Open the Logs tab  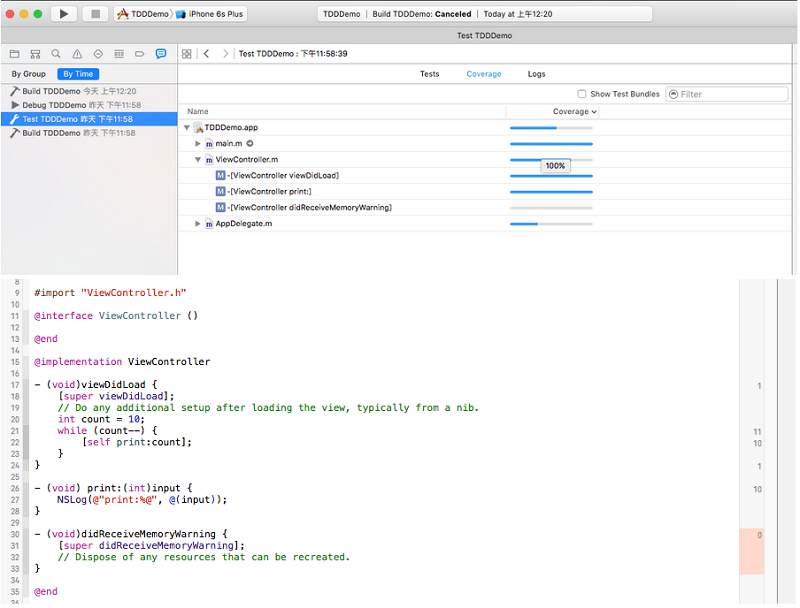tap(536, 74)
